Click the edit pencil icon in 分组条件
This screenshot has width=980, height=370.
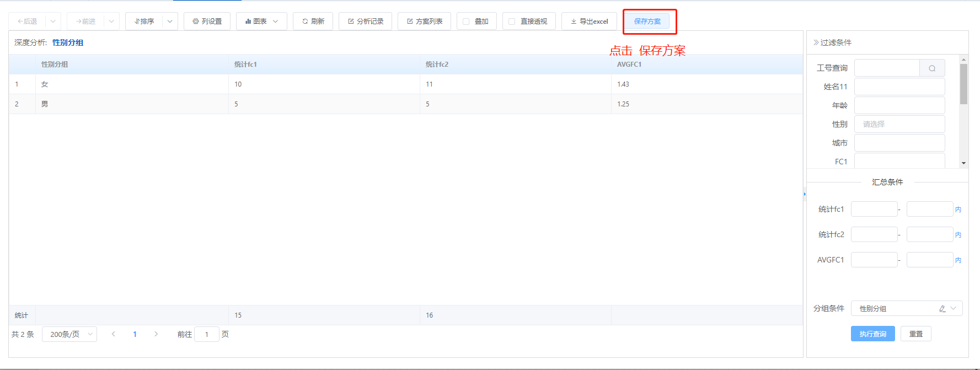pyautogui.click(x=942, y=309)
